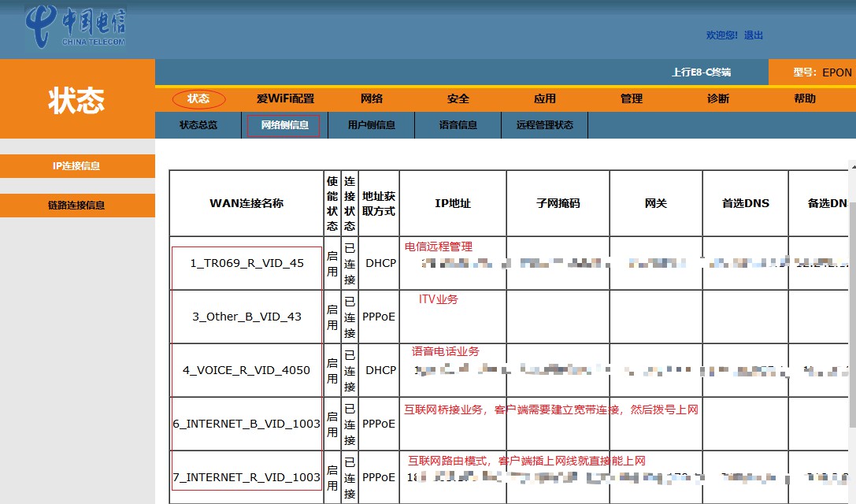The height and width of the screenshot is (504, 856).
Task: Open the 帮助 menu
Action: point(803,98)
